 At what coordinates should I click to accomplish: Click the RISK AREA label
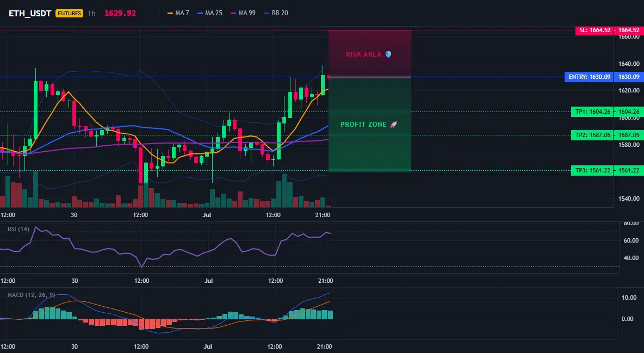click(363, 54)
